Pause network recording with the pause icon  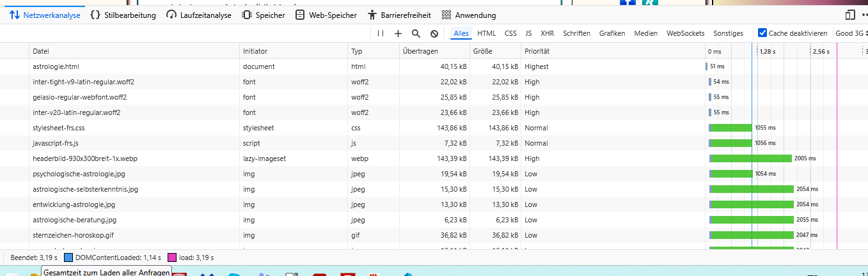pos(381,33)
